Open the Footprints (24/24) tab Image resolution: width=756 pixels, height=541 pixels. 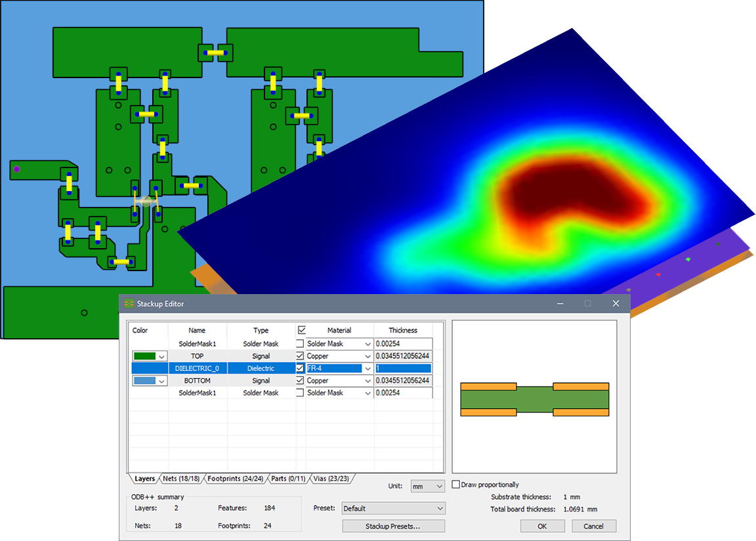[x=236, y=479]
